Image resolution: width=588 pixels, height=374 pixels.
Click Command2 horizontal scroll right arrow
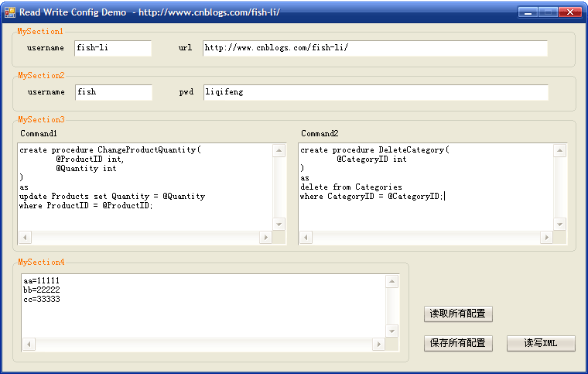click(x=546, y=237)
